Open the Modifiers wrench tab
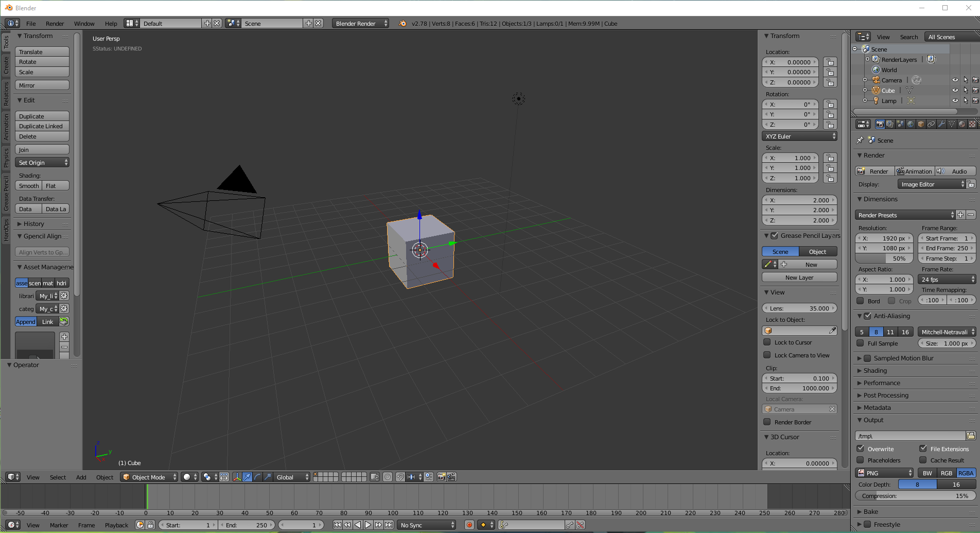The height and width of the screenshot is (533, 980). [x=941, y=124]
